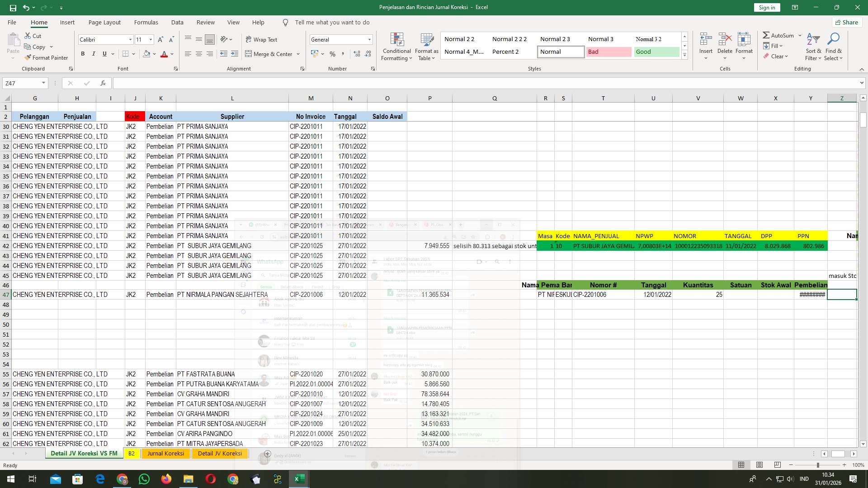Click the Wrap Text icon
The height and width of the screenshot is (488, 868).
(262, 39)
